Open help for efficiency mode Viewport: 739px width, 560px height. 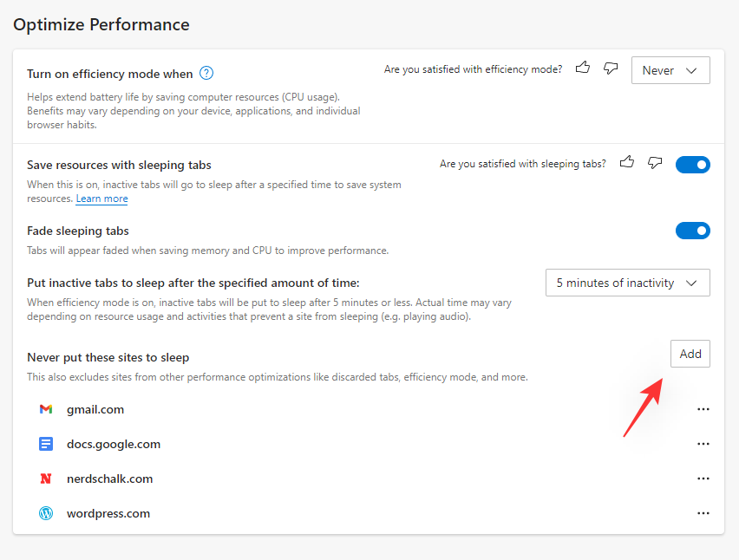pyautogui.click(x=206, y=73)
